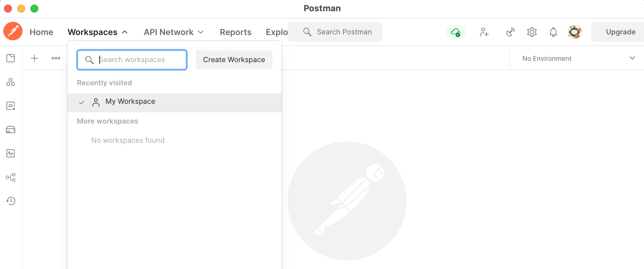The image size is (644, 269).
Task: Click the Create Workspace button
Action: [234, 60]
